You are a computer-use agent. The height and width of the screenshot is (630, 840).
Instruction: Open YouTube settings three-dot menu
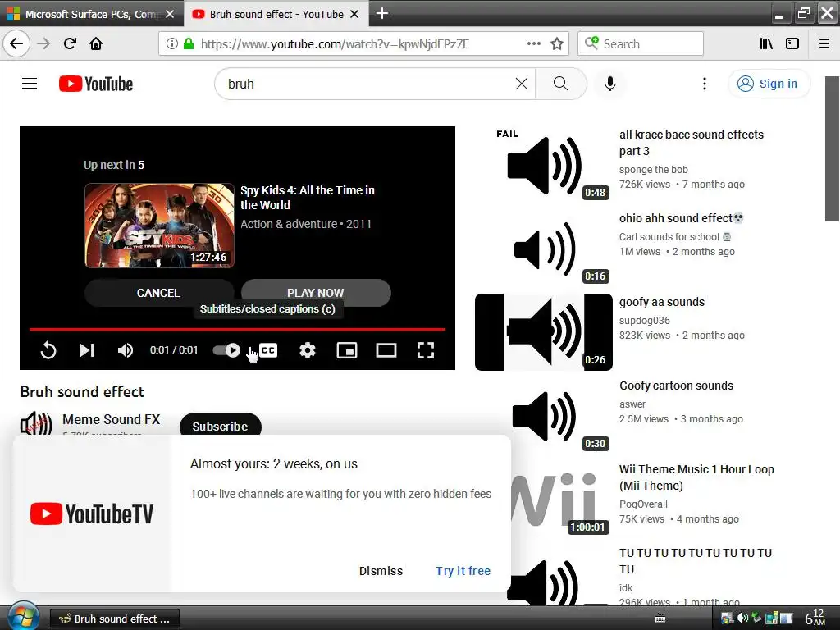[x=705, y=84]
